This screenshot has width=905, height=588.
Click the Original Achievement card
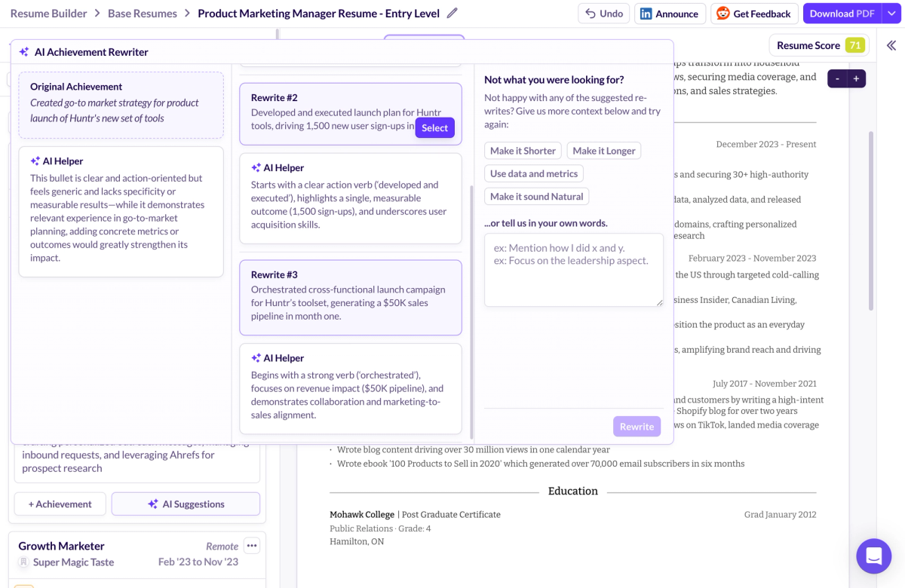pyautogui.click(x=121, y=105)
